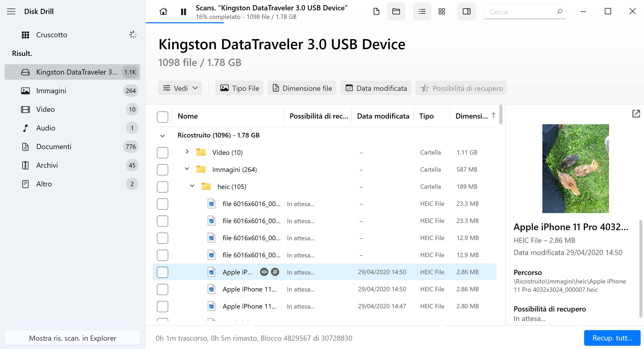Click the scan progress bar
This screenshot has width=644, height=349.
(x=185, y=23)
